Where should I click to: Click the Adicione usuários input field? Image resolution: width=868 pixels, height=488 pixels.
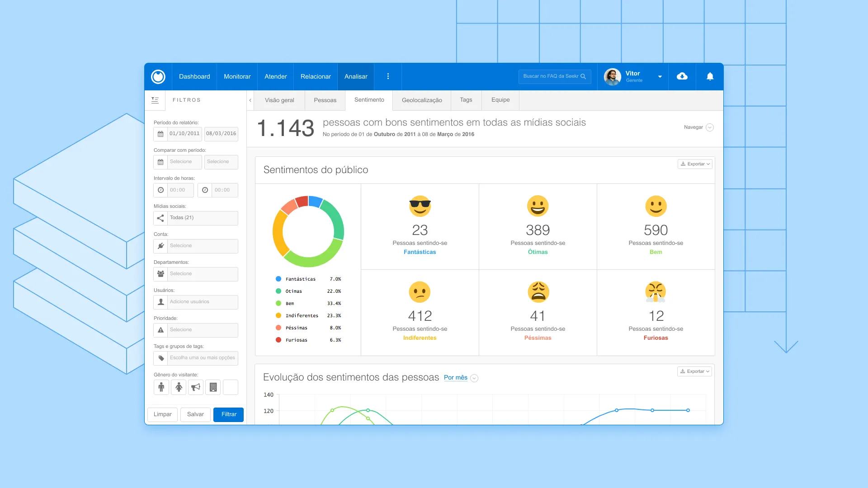202,302
